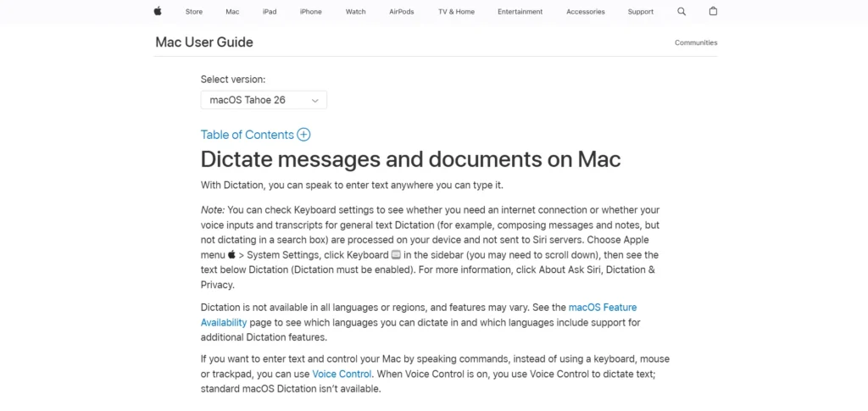Open the Store menu
The image size is (868, 411).
click(194, 12)
